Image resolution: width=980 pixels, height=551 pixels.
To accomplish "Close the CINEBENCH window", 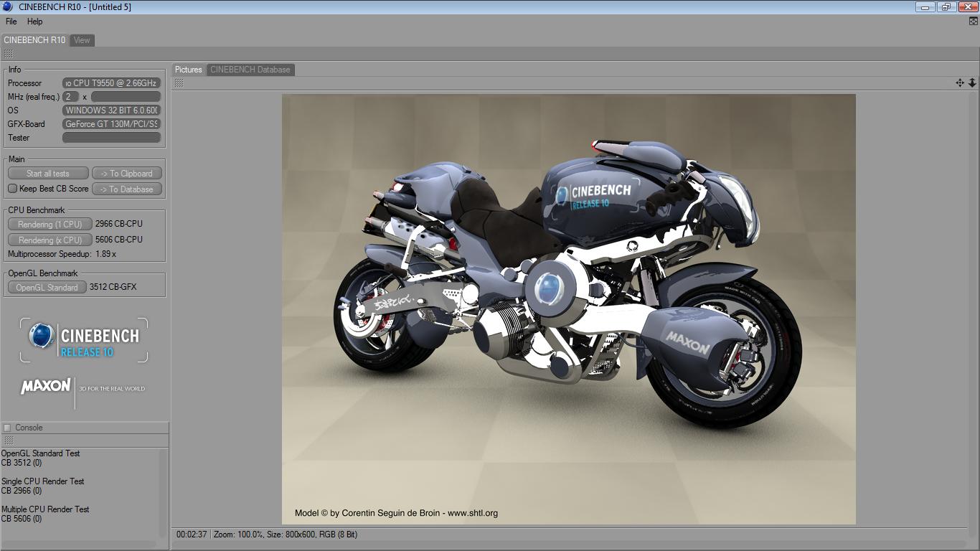I will [x=967, y=6].
